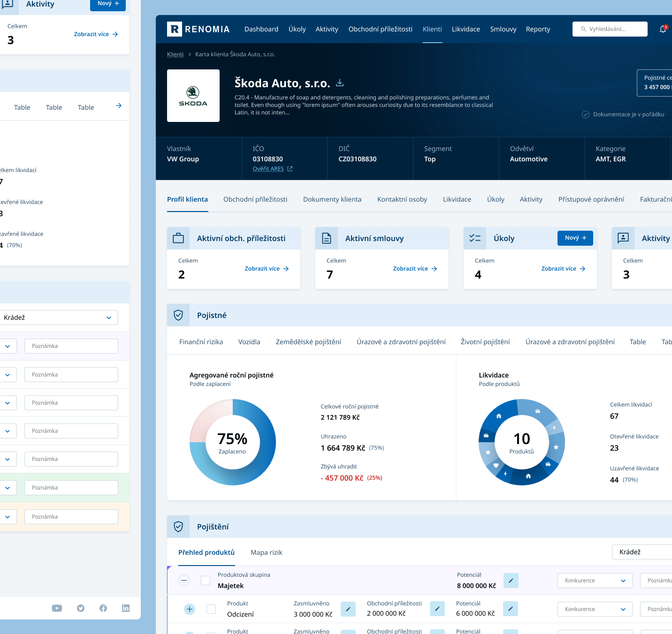Open Smlouvy in the top navigation
The height and width of the screenshot is (634, 672).
[503, 29]
